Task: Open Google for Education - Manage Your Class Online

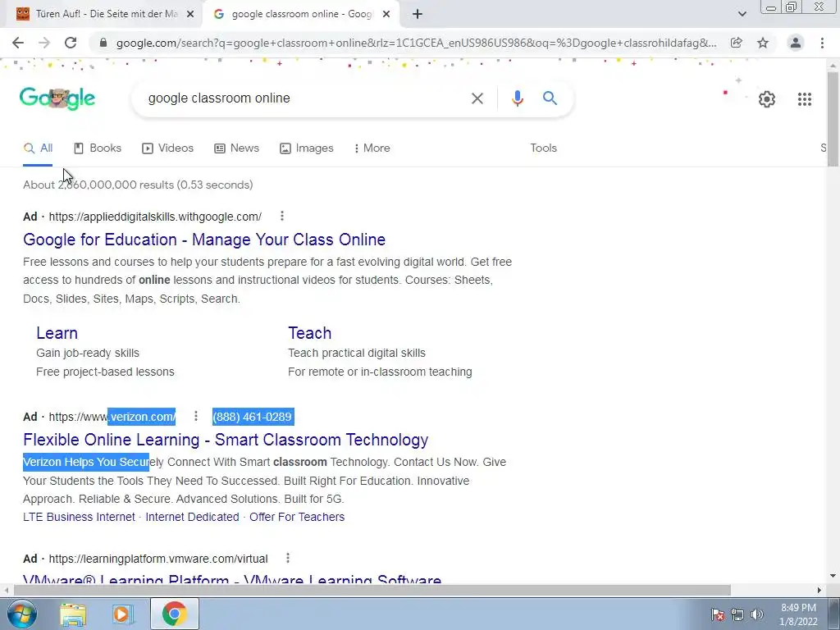Action: point(204,240)
